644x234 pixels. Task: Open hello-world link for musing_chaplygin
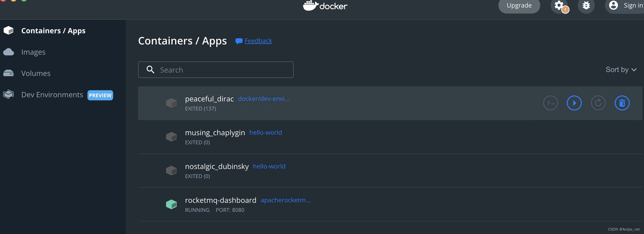pyautogui.click(x=265, y=133)
